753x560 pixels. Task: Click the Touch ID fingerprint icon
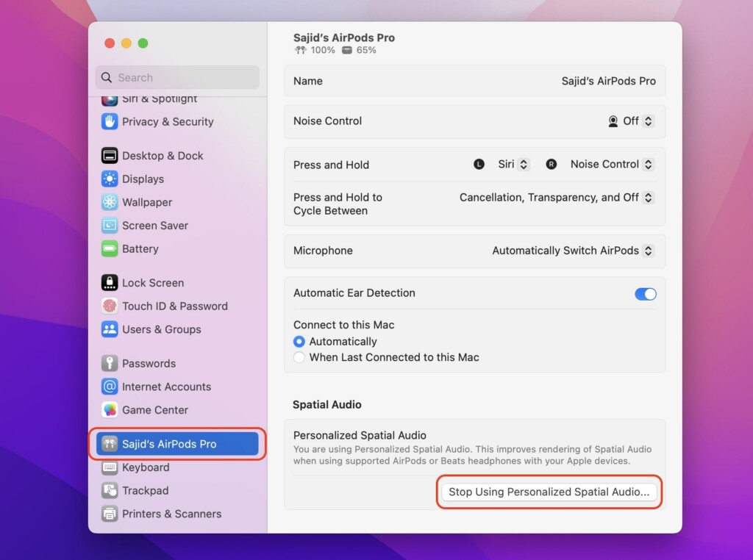click(110, 306)
